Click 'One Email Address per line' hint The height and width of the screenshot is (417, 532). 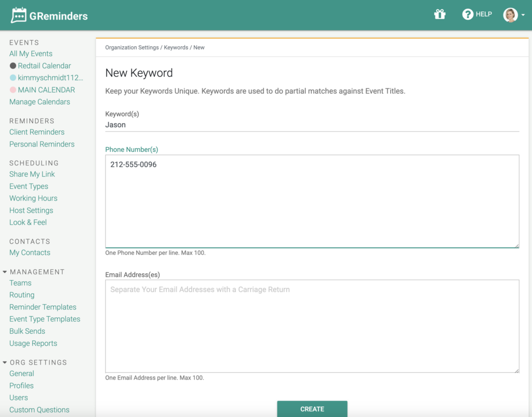pos(155,377)
